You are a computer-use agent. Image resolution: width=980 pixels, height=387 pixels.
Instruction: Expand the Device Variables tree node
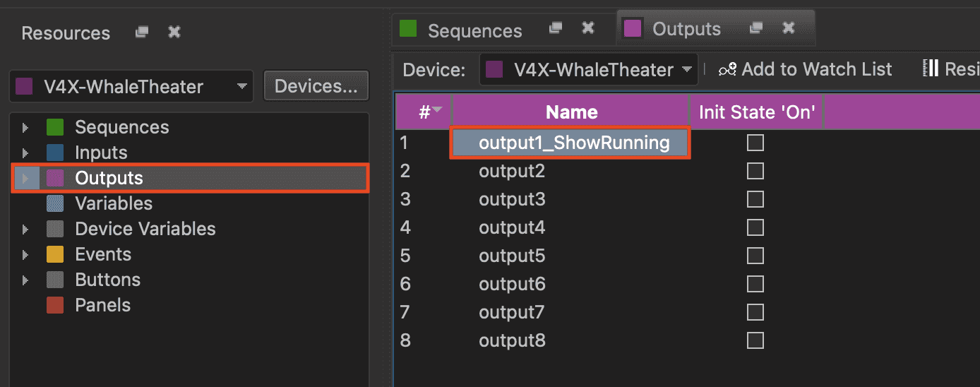(x=25, y=229)
